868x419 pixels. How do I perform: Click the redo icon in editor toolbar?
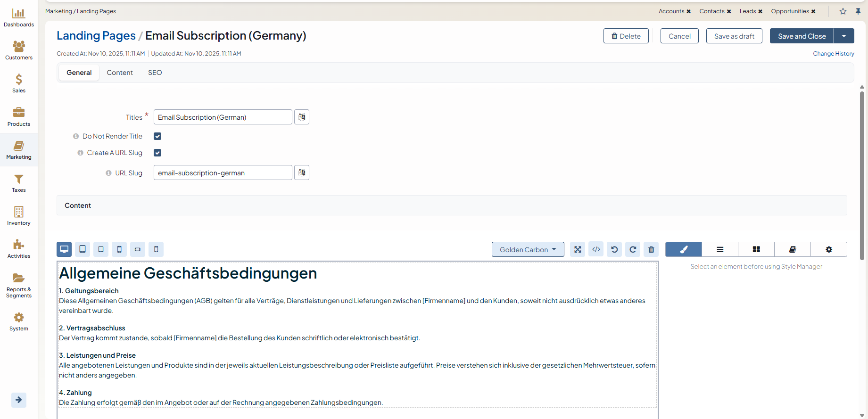tap(633, 249)
